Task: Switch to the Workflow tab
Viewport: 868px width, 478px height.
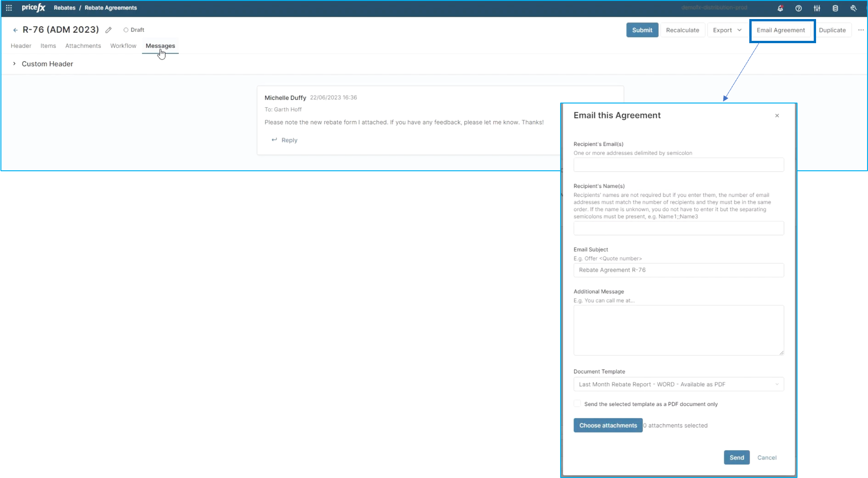Action: pyautogui.click(x=123, y=46)
